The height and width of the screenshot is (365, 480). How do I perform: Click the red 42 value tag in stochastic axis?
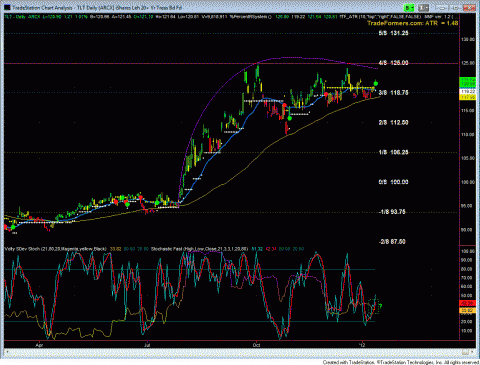[x=467, y=303]
